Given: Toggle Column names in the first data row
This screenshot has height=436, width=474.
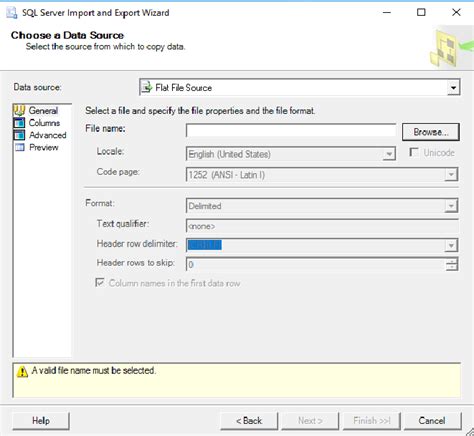Looking at the screenshot, I should (x=100, y=283).
